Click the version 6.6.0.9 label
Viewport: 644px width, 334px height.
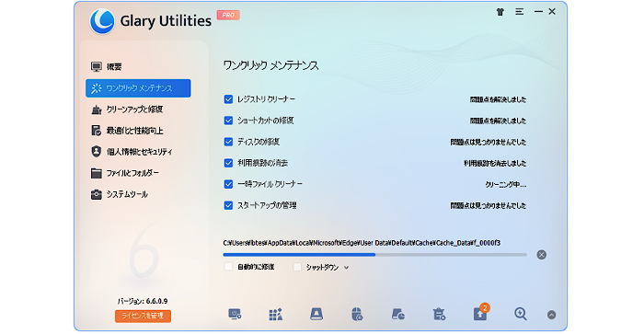point(143,301)
